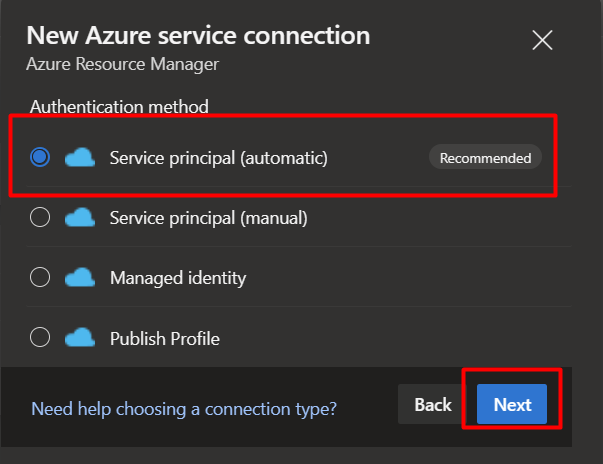Click the New Azure service connection title
603x464 pixels.
(198, 35)
